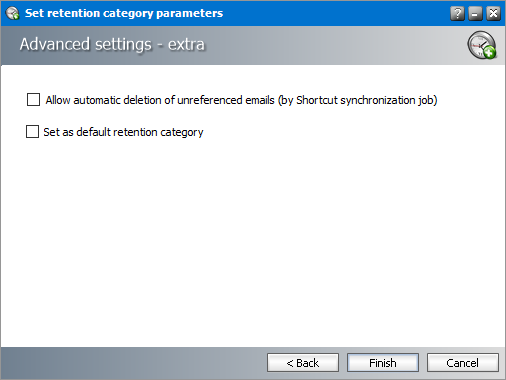Click the gray header banner background
Viewport: 506px width, 380px height.
pyautogui.click(x=333, y=45)
